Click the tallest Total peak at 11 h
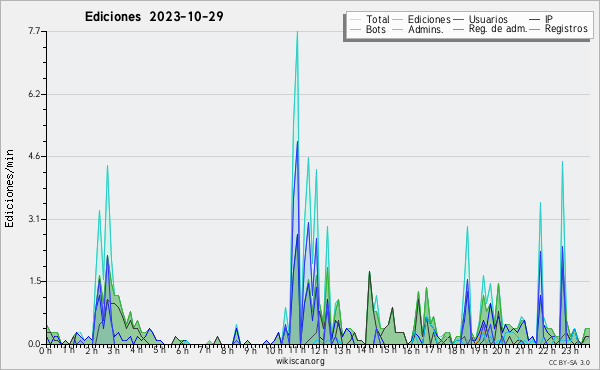The image size is (600, 370). tap(297, 32)
